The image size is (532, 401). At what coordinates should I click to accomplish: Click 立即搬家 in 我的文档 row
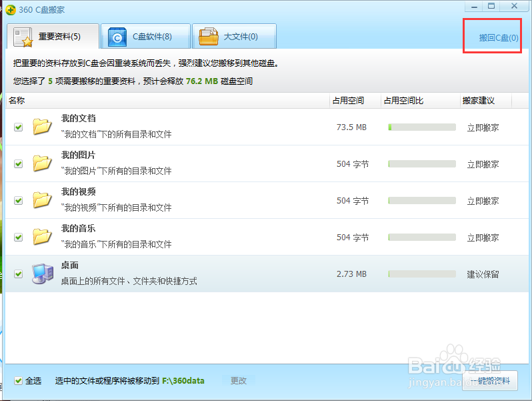coord(483,127)
